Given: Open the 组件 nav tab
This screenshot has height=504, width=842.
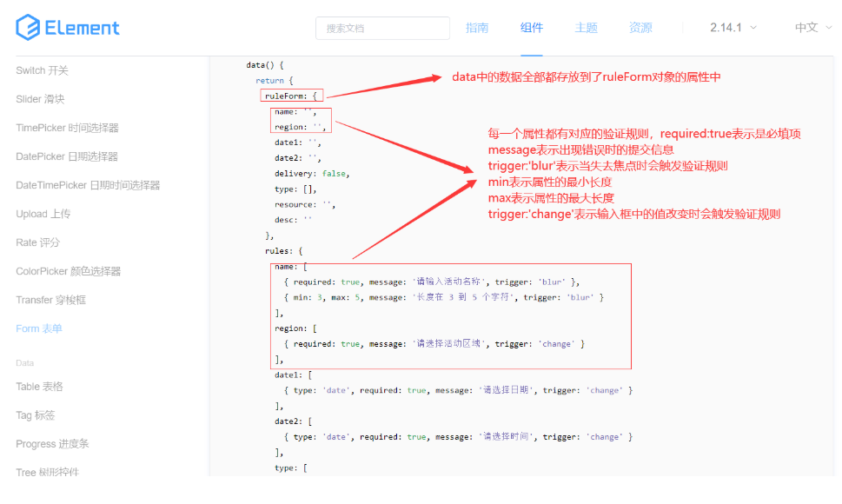Looking at the screenshot, I should [x=532, y=28].
